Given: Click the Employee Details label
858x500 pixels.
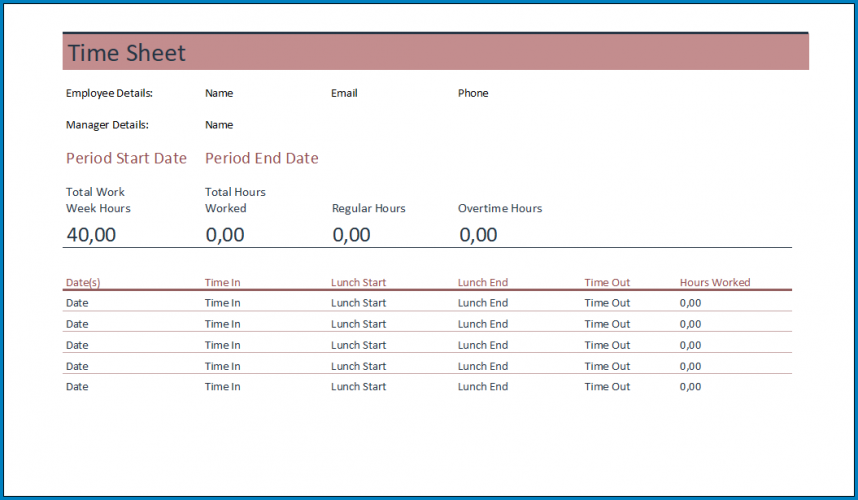Looking at the screenshot, I should (x=109, y=93).
